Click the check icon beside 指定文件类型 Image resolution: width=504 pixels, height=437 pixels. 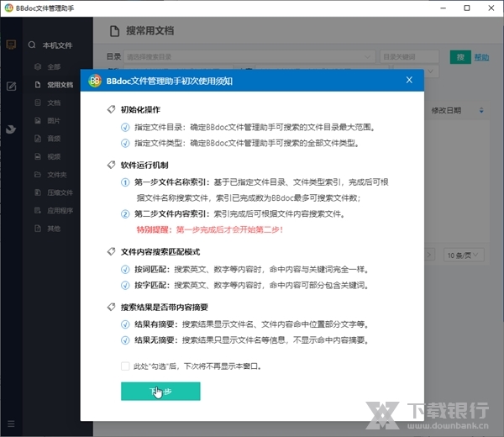[x=125, y=143]
